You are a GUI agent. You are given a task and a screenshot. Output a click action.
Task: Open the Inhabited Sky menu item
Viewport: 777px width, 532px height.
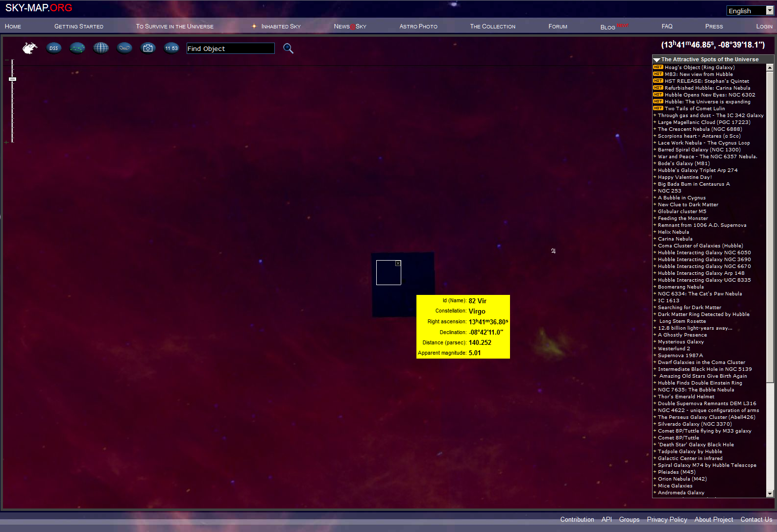click(x=281, y=26)
